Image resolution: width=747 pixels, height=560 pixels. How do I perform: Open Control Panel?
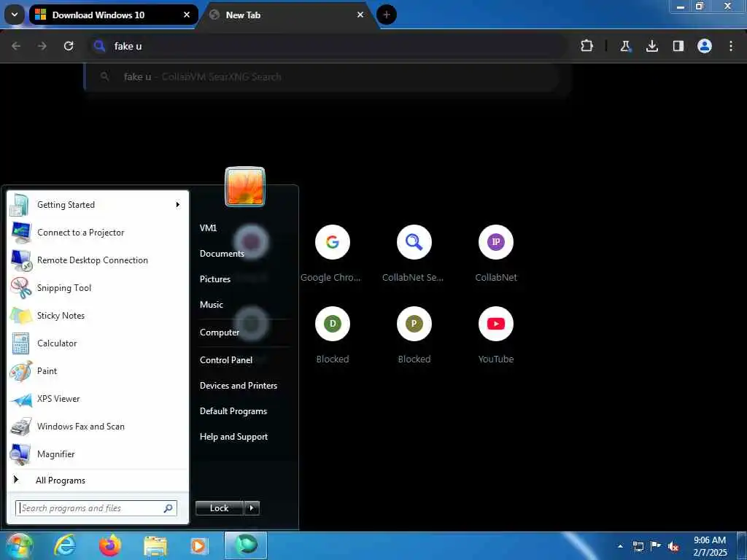pyautogui.click(x=226, y=360)
